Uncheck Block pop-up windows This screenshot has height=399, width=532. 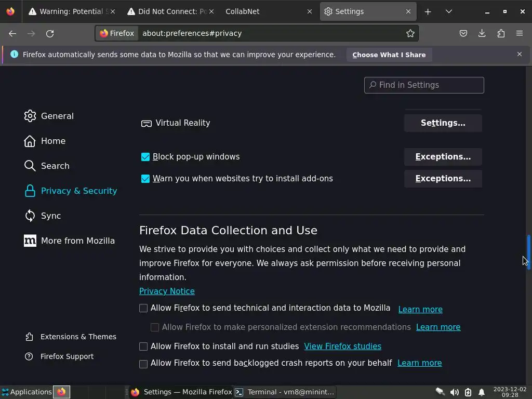[145, 157]
